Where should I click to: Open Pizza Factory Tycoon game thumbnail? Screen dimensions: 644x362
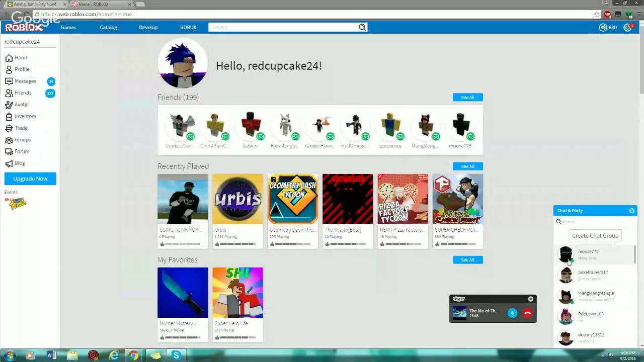[x=403, y=199]
